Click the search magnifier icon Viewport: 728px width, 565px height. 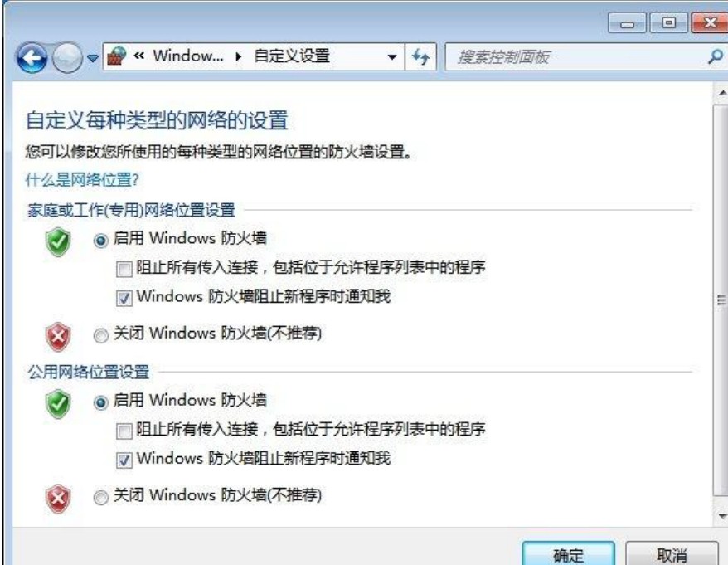click(715, 56)
